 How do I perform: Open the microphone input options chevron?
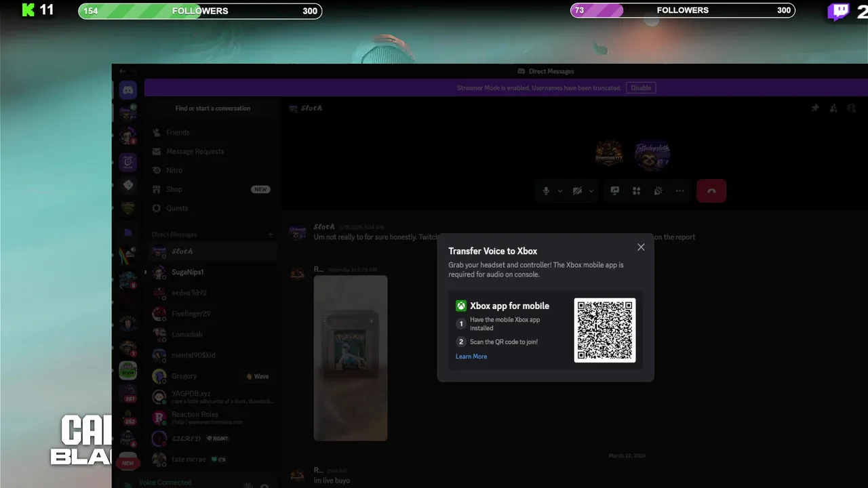(x=560, y=191)
